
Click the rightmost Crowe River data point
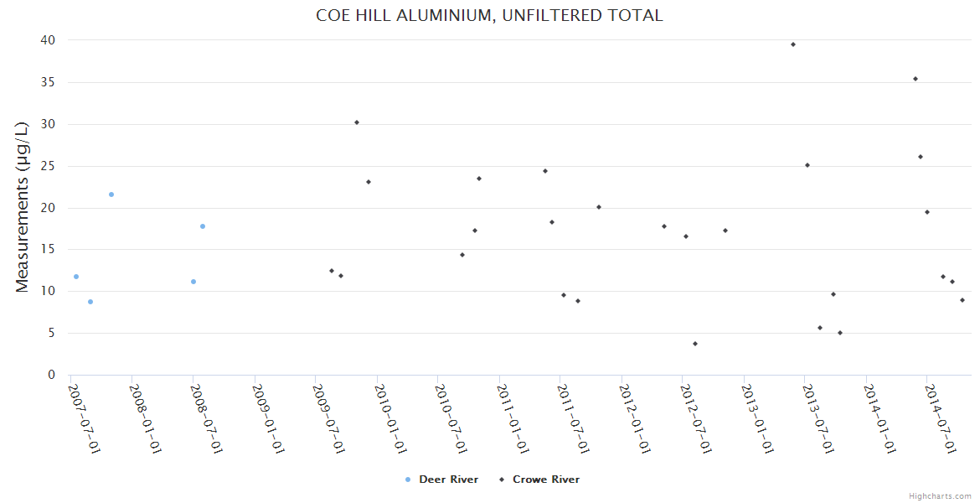click(x=962, y=300)
